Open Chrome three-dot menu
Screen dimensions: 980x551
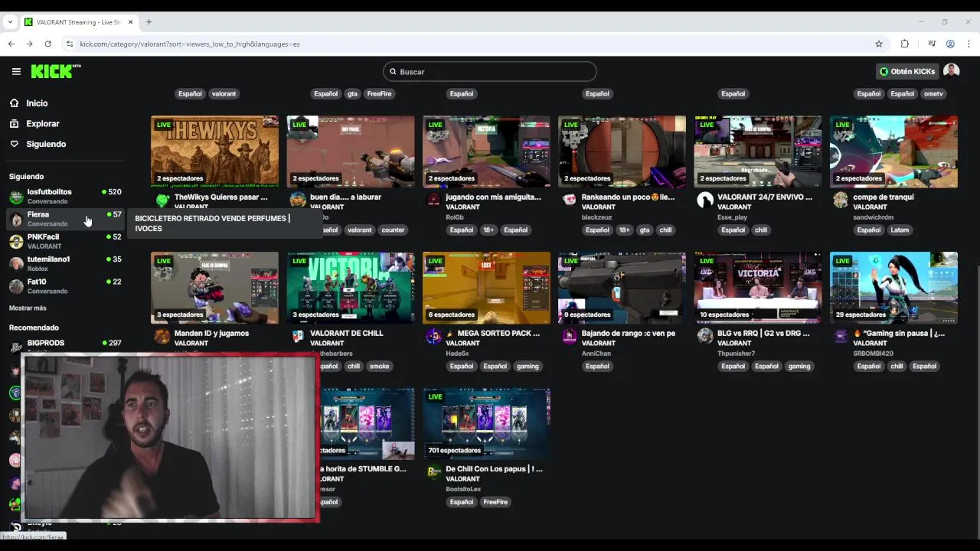[x=969, y=44]
